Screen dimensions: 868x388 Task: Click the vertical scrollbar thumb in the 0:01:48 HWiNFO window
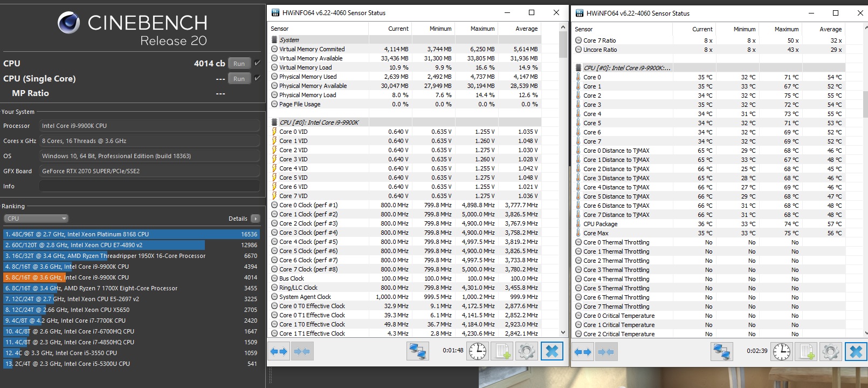[x=563, y=45]
